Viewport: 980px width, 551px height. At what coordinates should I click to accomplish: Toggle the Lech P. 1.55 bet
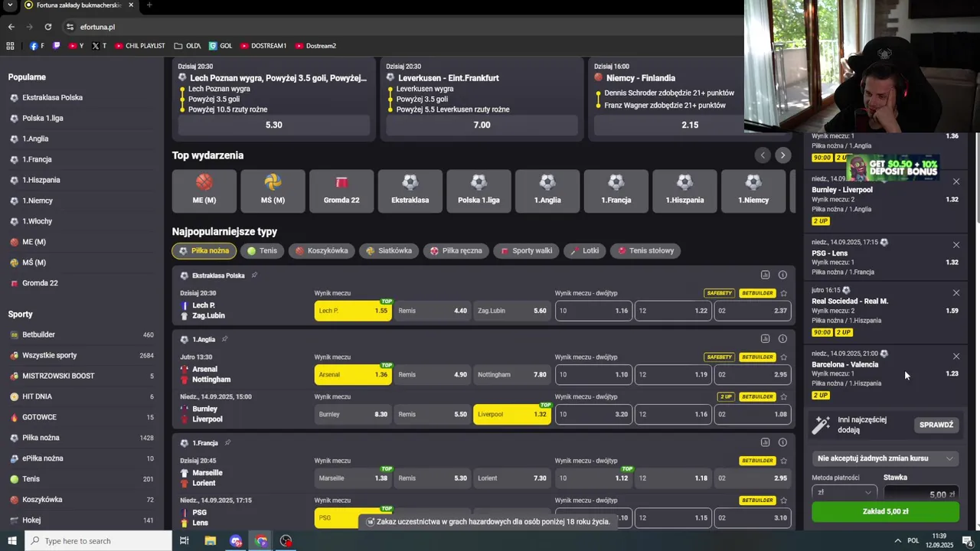(353, 311)
